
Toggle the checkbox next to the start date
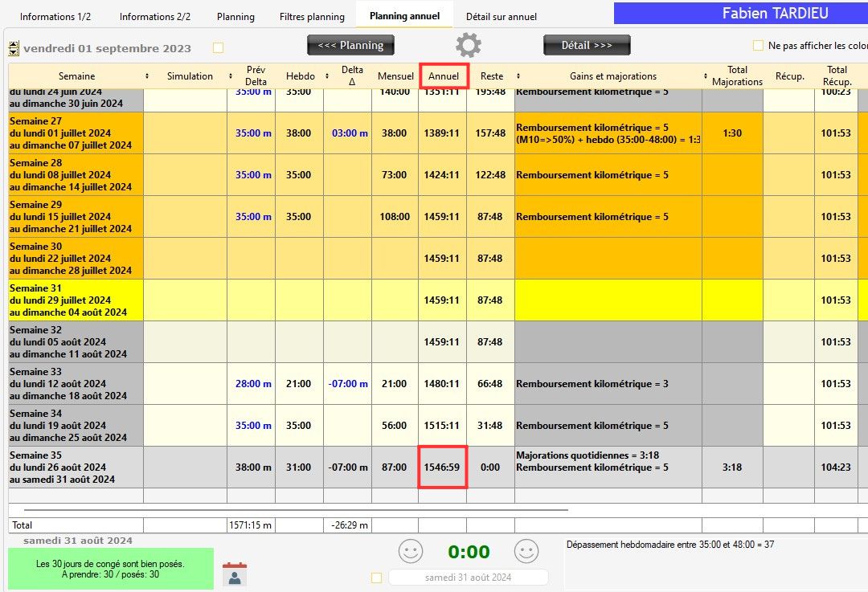pos(218,48)
